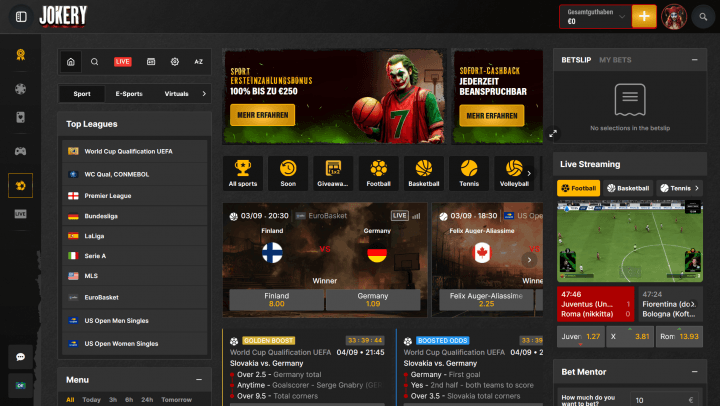Select Football live streaming tab
Screen dimensions: 720x406
[579, 188]
